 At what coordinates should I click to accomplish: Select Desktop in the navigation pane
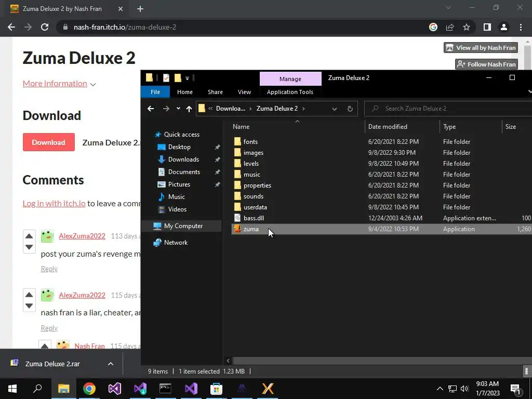[x=179, y=147]
